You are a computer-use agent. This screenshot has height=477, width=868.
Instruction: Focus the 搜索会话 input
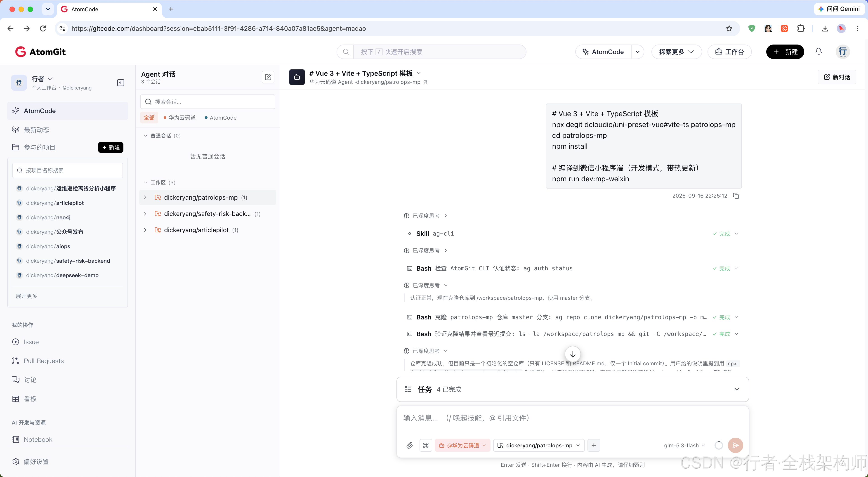[208, 102]
